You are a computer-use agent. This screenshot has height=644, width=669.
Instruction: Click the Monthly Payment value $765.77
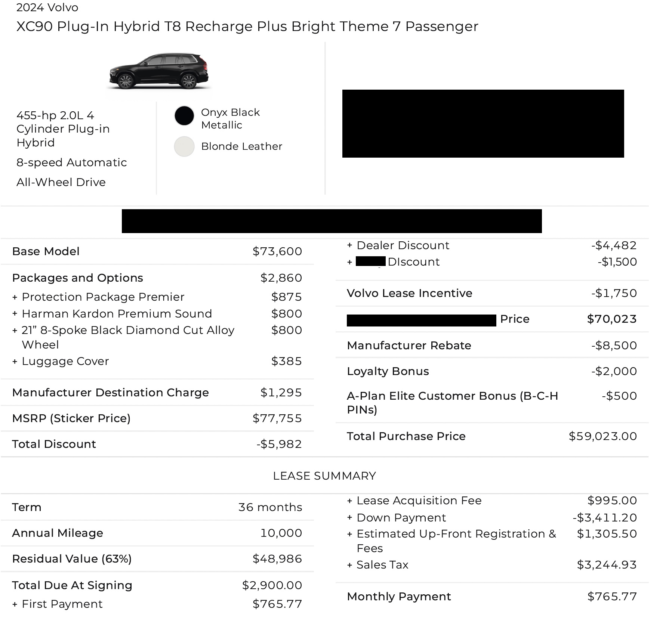[612, 597]
